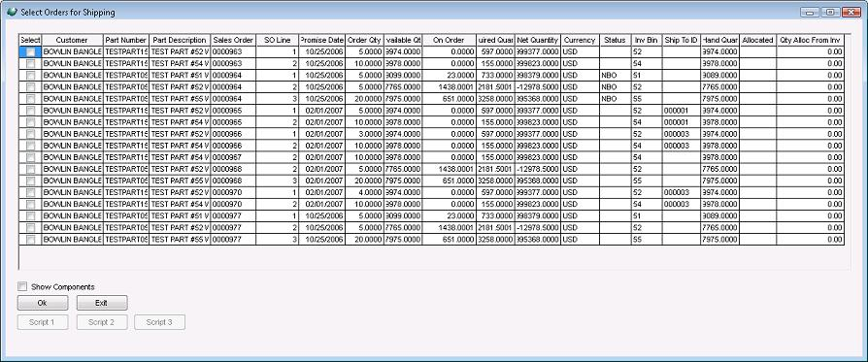This screenshot has width=868, height=362.
Task: Click the Exit button
Action: pyautogui.click(x=102, y=303)
